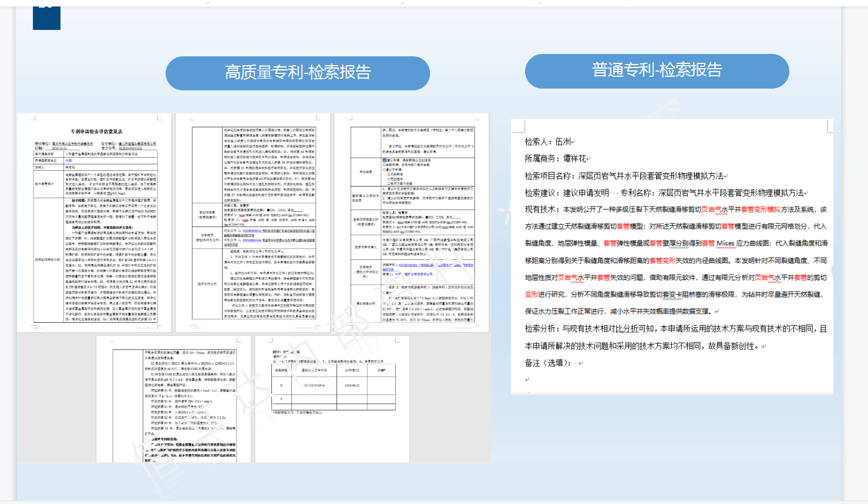Click the 普通专利-检索报告 button
Screen dimensions: 868x504
[657, 70]
